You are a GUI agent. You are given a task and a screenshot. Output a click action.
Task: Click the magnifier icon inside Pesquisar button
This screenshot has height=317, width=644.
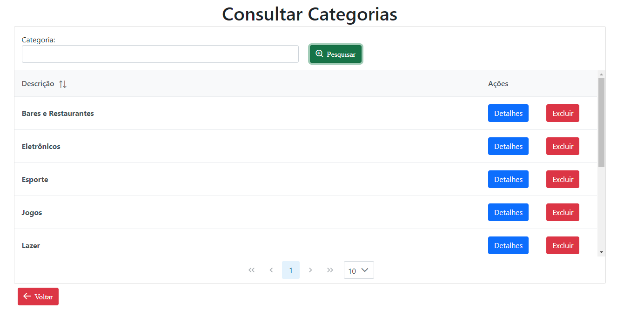(x=319, y=54)
